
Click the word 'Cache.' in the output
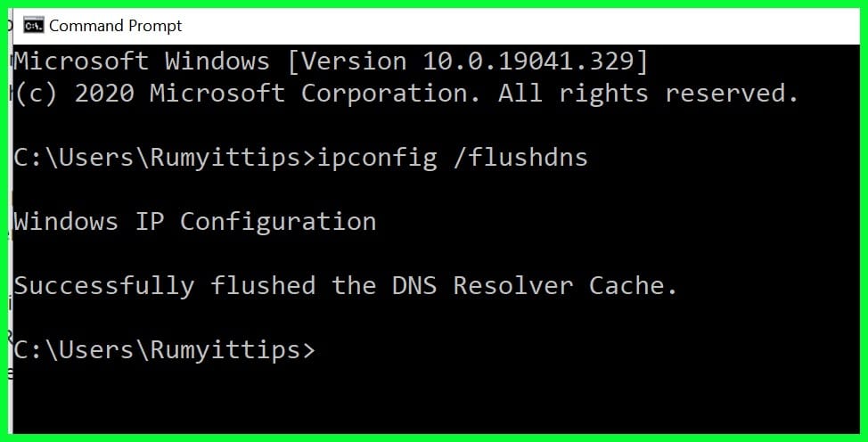tap(633, 286)
